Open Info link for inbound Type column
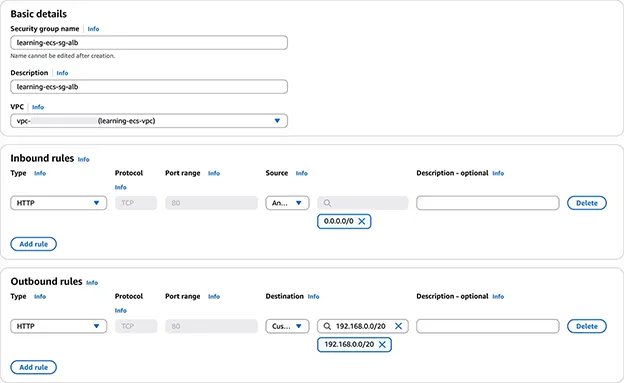 point(40,173)
